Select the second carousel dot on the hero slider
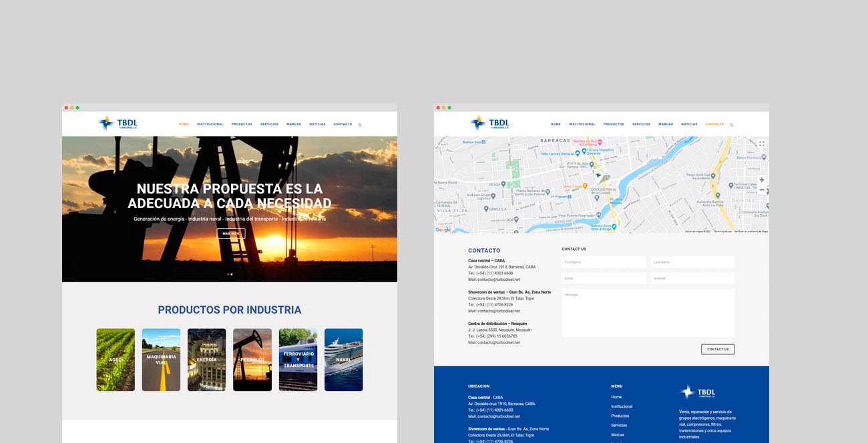This screenshot has width=868, height=443. coord(232,274)
